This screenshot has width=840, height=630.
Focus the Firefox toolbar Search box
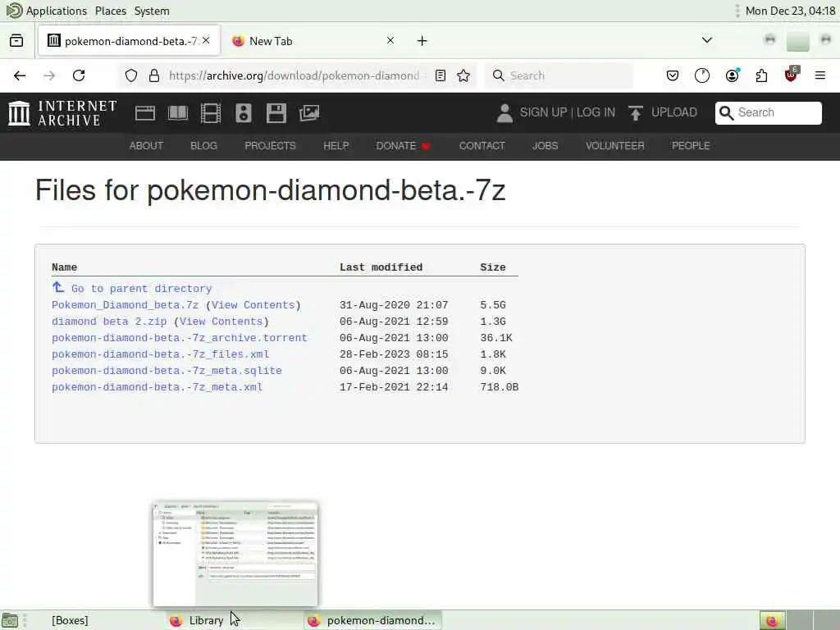tap(559, 75)
